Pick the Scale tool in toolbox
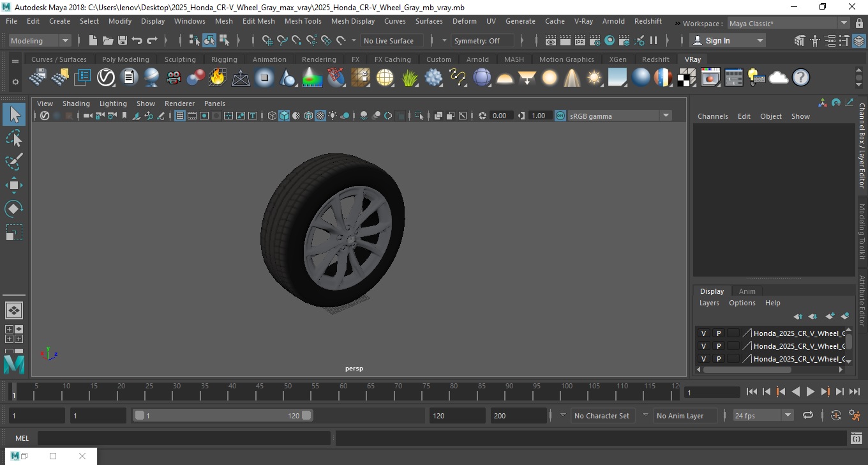Screen dimensions: 868x465 pyautogui.click(x=14, y=232)
